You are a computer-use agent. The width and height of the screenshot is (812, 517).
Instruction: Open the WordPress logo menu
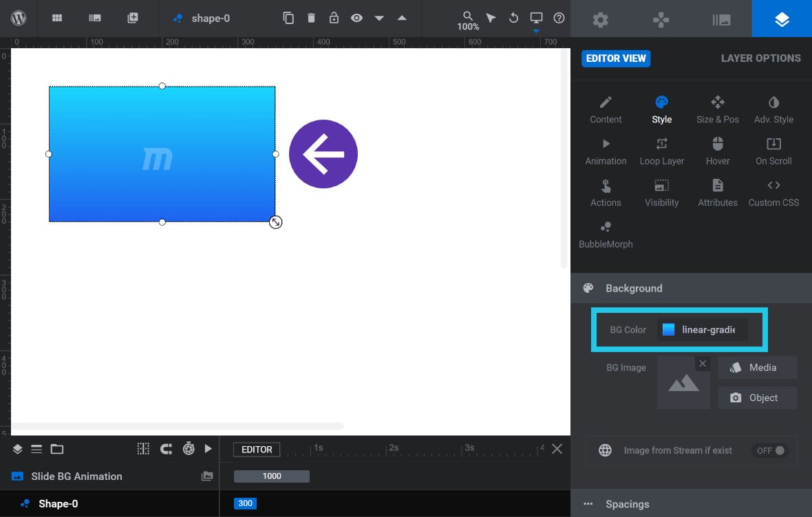click(x=19, y=18)
